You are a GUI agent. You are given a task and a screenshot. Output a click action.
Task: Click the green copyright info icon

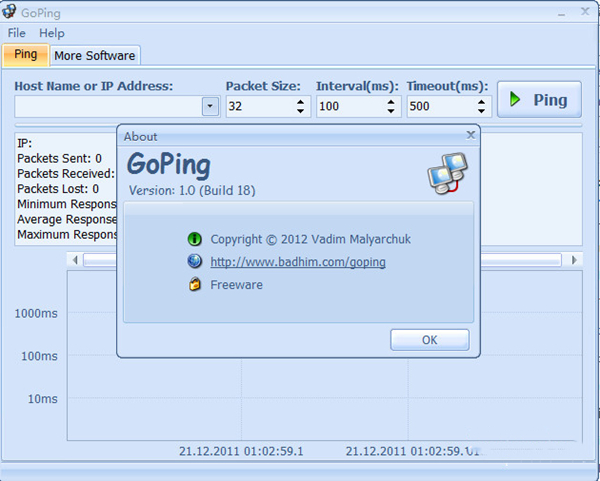click(x=194, y=239)
